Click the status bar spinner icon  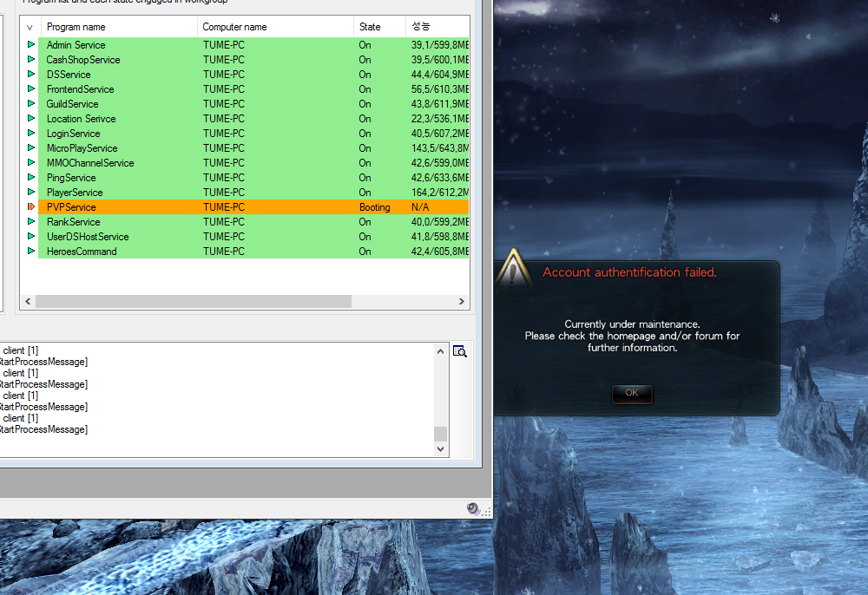473,509
